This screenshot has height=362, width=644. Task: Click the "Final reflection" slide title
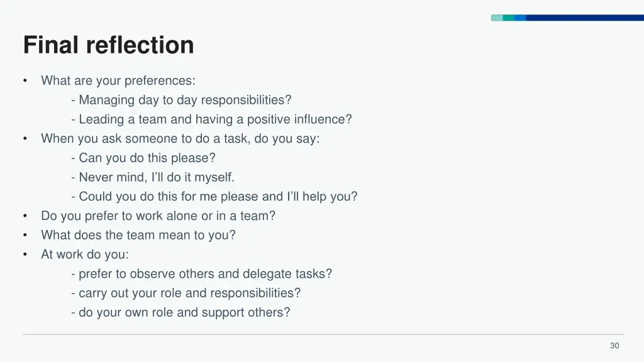click(x=108, y=45)
